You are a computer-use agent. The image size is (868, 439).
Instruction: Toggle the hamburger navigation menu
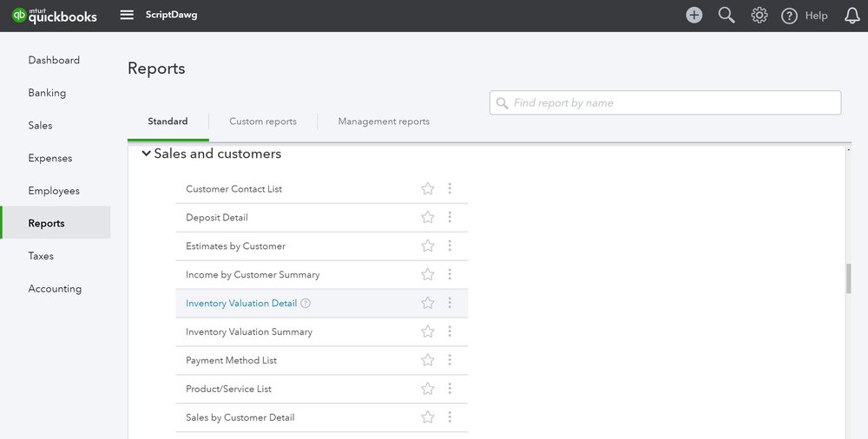tap(127, 15)
